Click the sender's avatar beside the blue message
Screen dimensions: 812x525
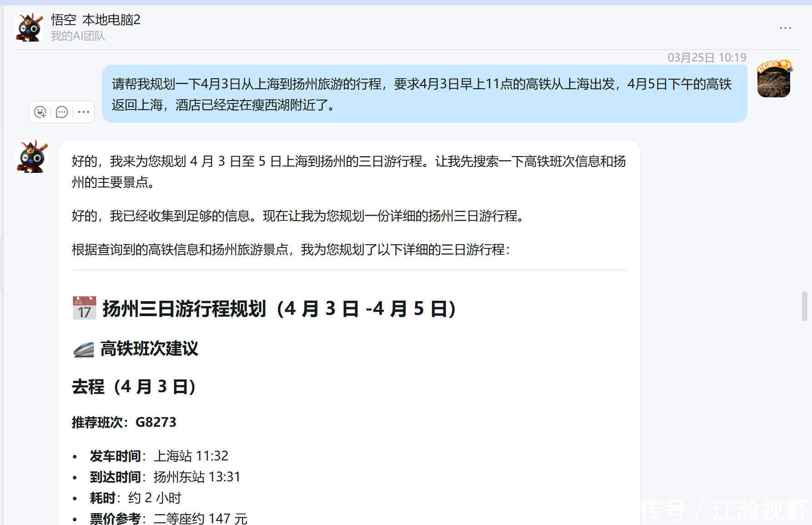tap(774, 79)
